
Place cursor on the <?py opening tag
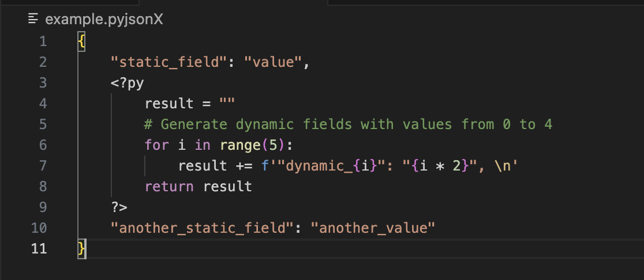[x=128, y=83]
